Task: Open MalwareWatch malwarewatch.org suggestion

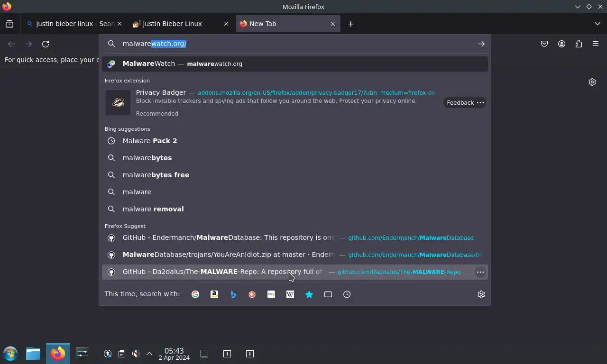Action: (x=295, y=64)
